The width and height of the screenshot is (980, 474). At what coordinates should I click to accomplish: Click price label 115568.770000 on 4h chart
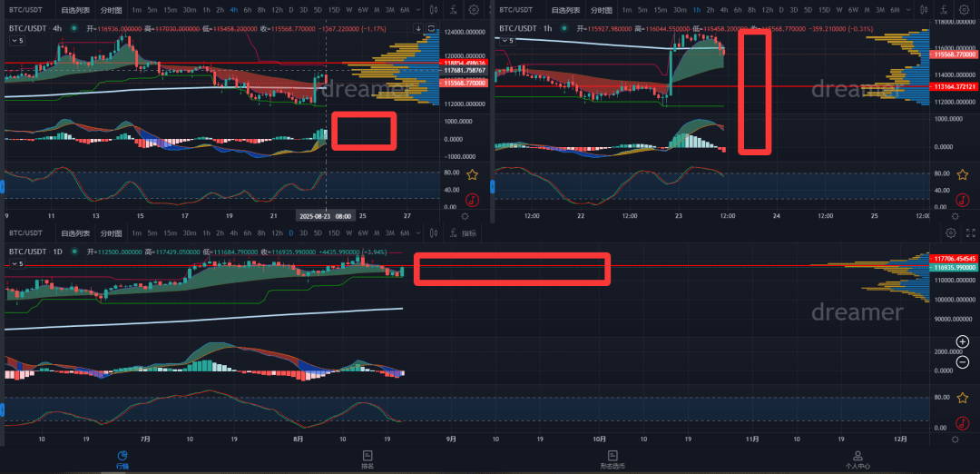coord(465,83)
